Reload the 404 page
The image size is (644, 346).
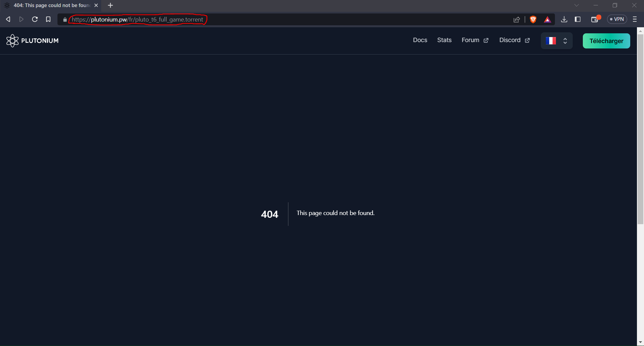(x=35, y=19)
